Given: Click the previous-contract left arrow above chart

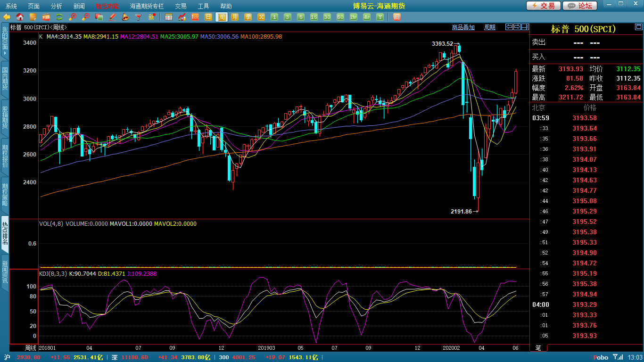Looking at the screenshot, I should [509, 27].
